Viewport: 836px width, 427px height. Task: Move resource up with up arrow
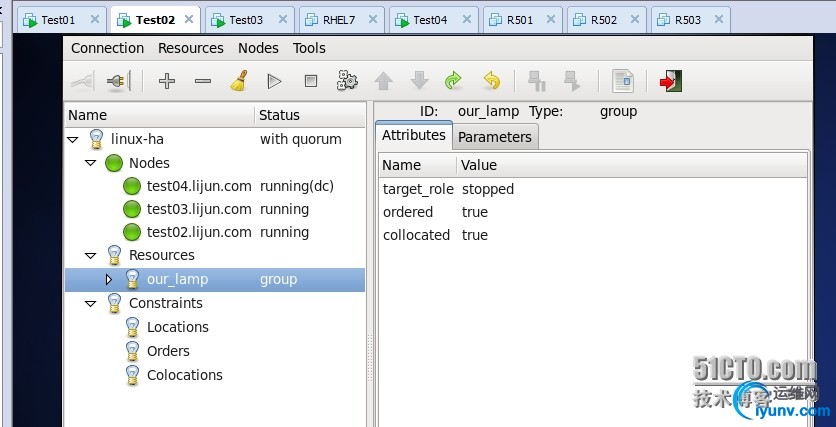pyautogui.click(x=383, y=81)
